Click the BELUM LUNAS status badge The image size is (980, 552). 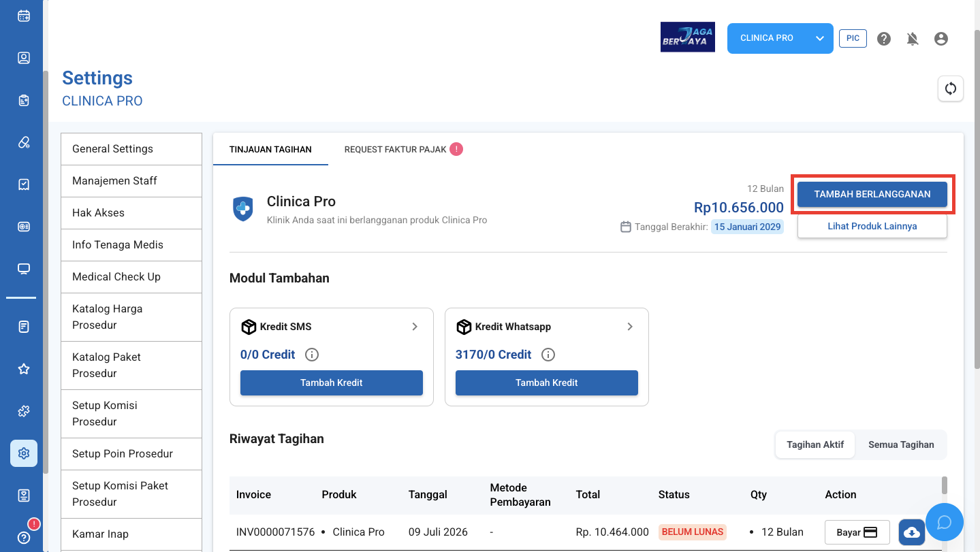pos(693,532)
